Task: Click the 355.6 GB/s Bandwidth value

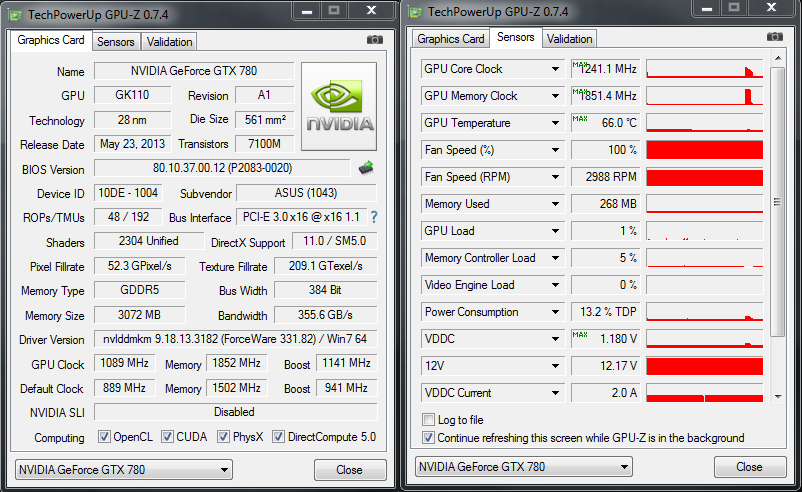Action: 325,315
